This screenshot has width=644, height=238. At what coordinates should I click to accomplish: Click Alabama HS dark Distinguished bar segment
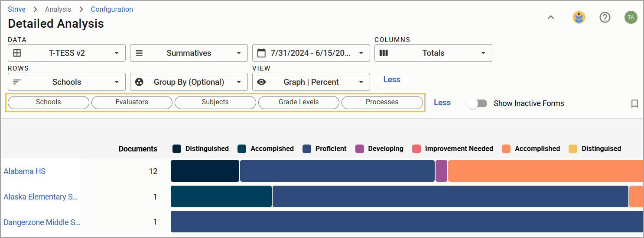tap(205, 171)
